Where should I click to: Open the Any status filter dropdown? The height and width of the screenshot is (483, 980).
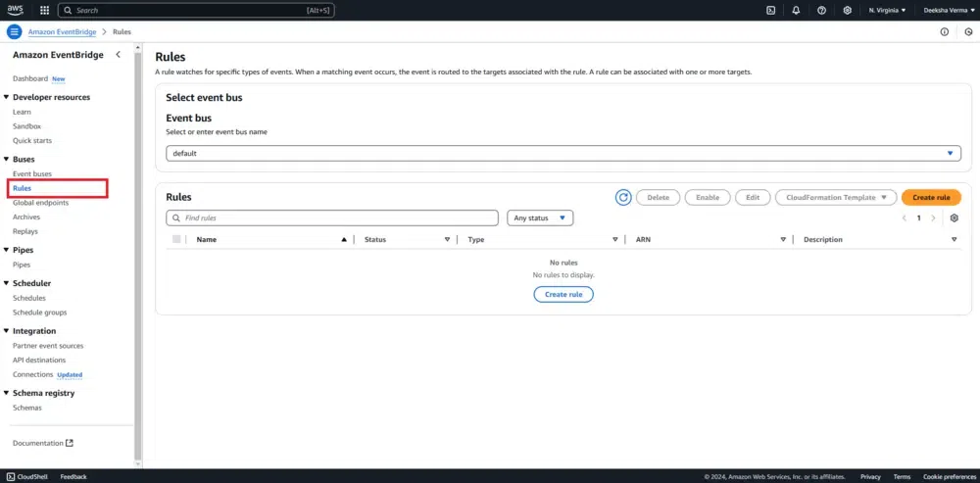tap(540, 218)
